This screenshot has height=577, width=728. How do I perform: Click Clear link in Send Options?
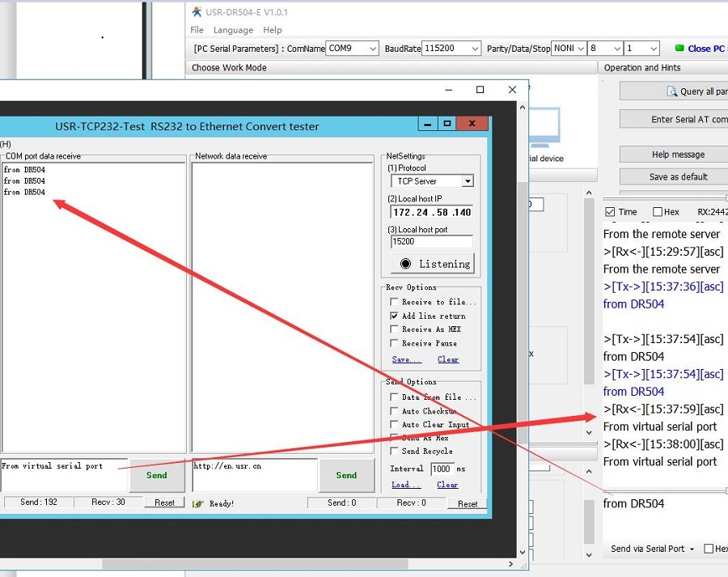tap(447, 485)
